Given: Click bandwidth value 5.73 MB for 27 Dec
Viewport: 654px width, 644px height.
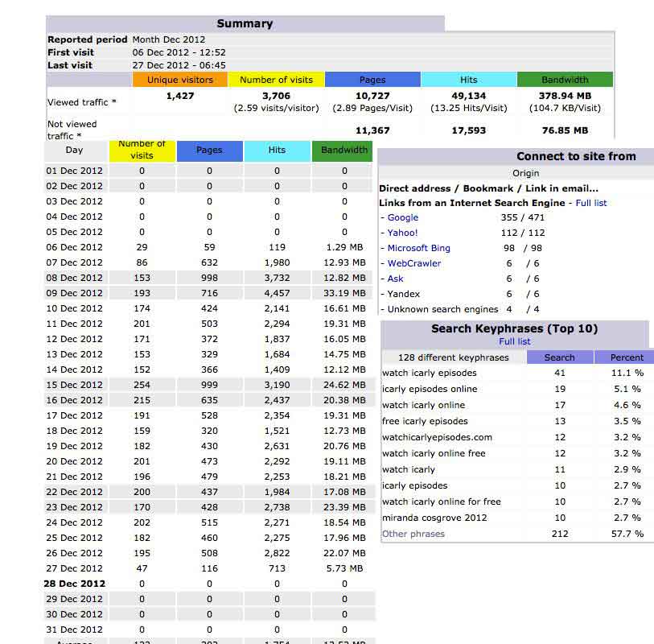Looking at the screenshot, I should pos(344,568).
